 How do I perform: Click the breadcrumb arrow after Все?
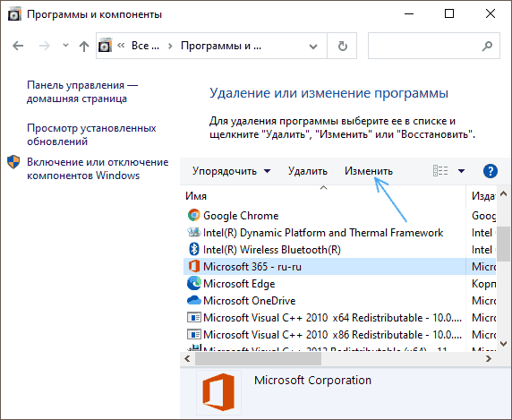tap(170, 46)
